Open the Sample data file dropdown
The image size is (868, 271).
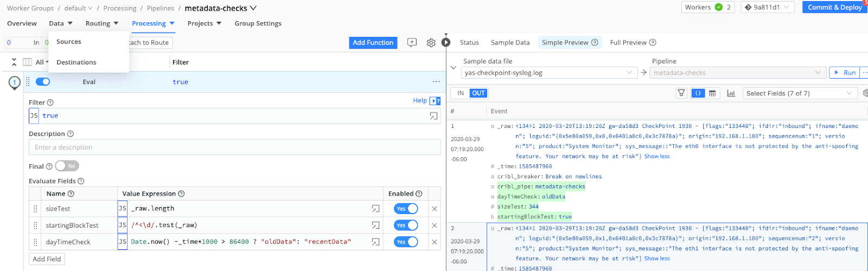[548, 73]
